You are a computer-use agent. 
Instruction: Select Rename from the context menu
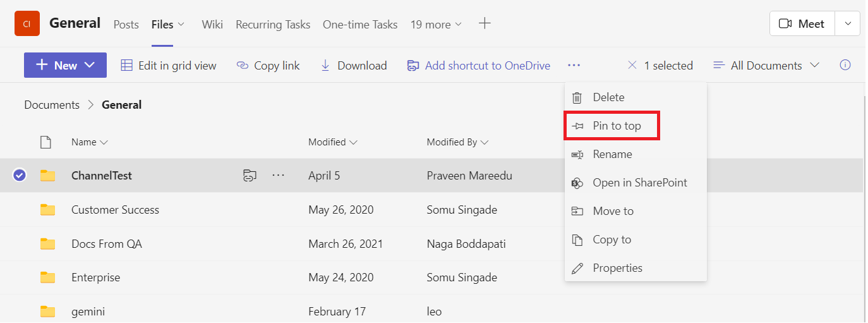click(x=636, y=154)
